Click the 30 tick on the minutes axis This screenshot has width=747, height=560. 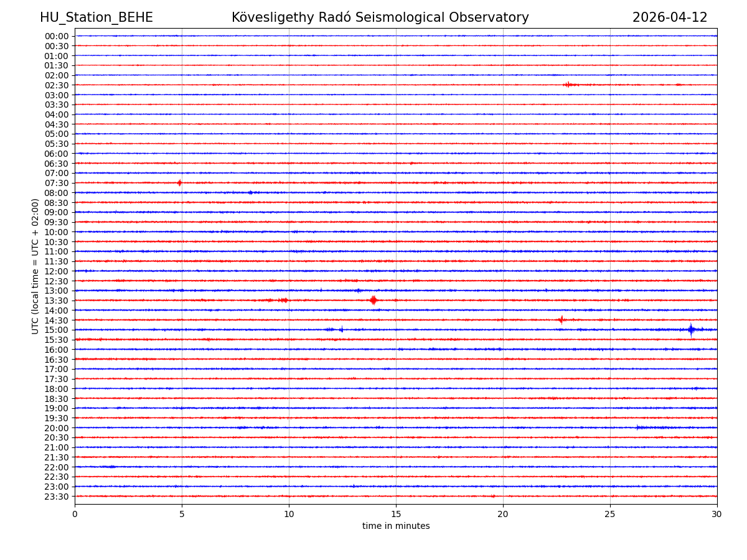click(716, 514)
